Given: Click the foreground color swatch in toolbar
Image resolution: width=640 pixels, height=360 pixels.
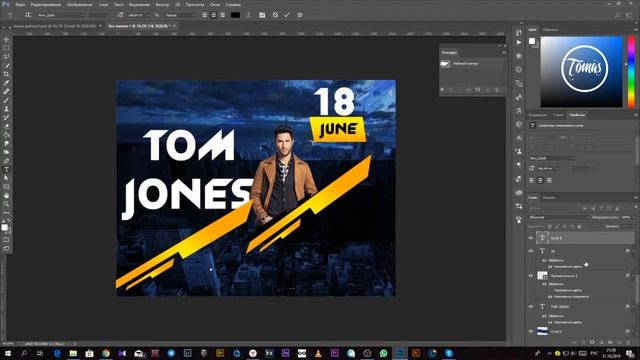Looking at the screenshot, I should [x=4, y=227].
